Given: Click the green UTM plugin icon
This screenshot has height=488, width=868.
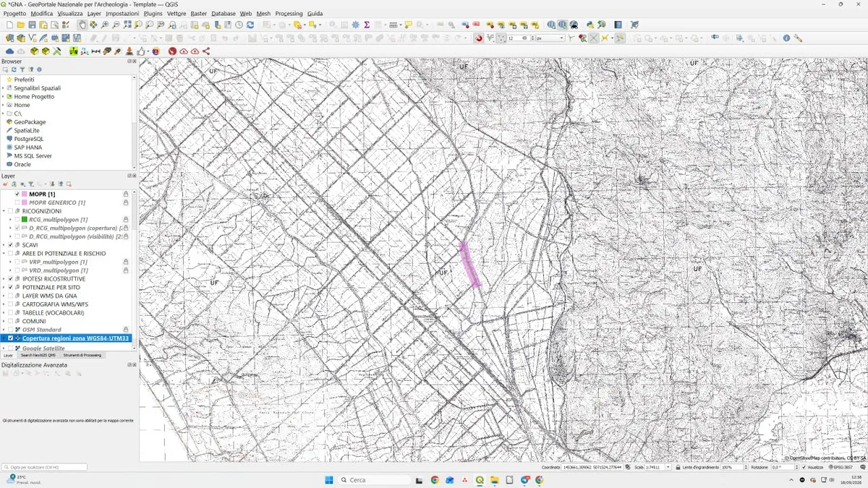Looking at the screenshot, I should coord(73,51).
